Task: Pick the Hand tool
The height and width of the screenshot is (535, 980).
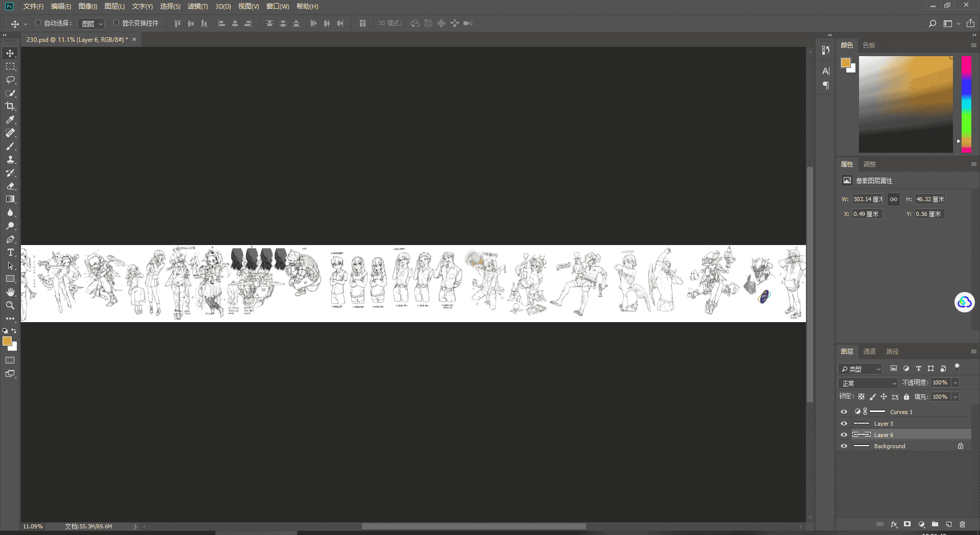Action: point(10,292)
